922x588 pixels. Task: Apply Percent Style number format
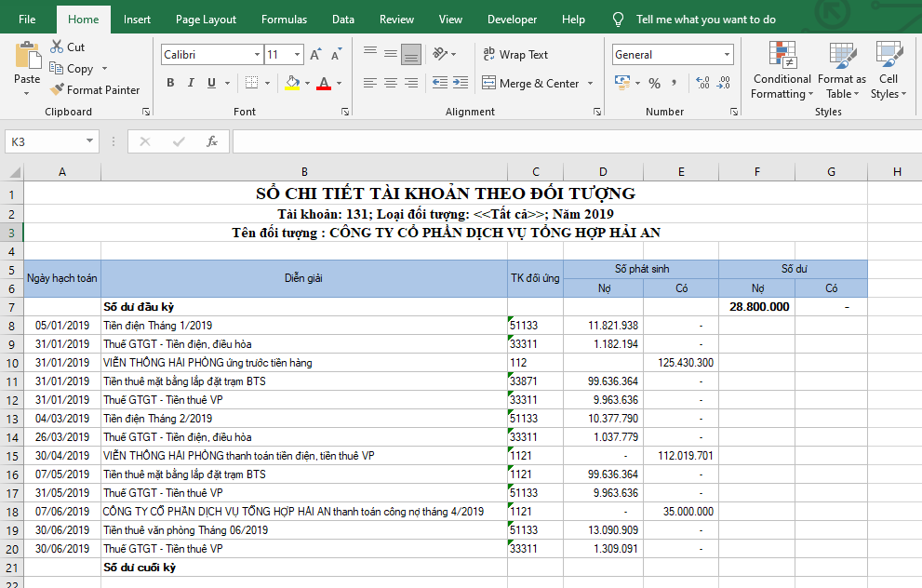pos(654,84)
